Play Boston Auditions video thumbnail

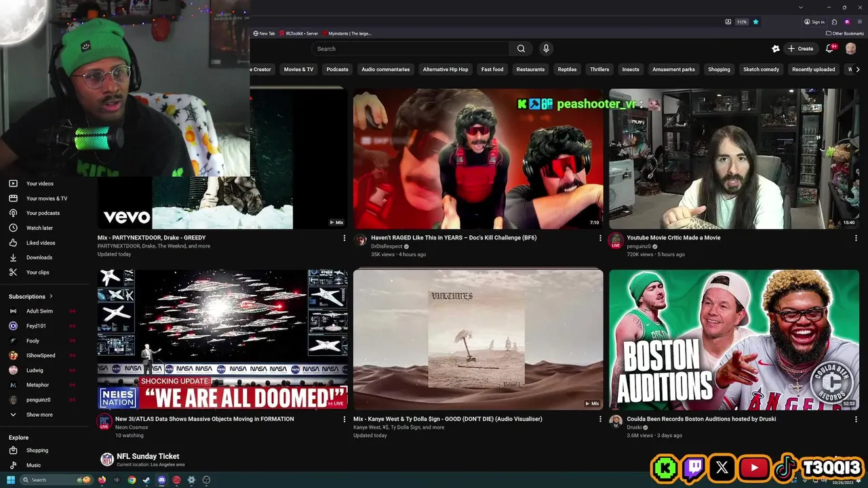click(734, 340)
